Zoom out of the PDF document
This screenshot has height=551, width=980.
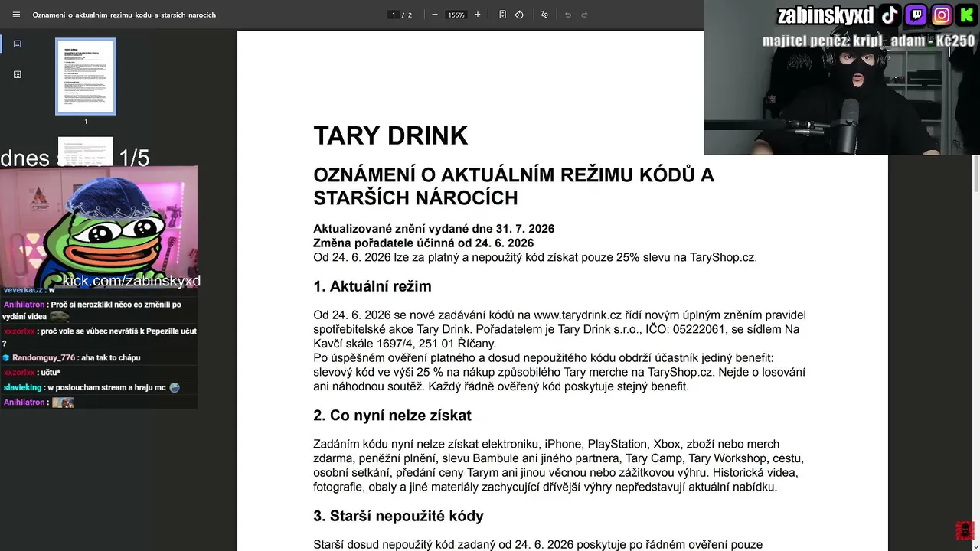(x=435, y=15)
